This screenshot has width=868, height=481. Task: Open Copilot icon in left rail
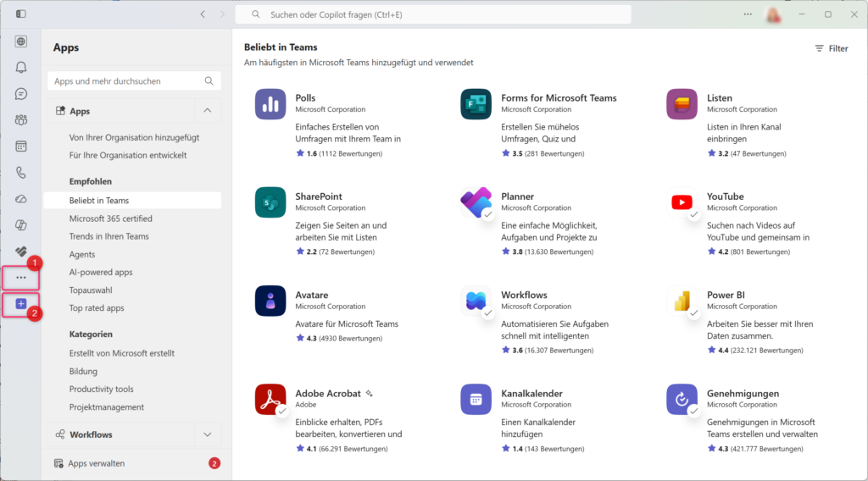pyautogui.click(x=21, y=225)
